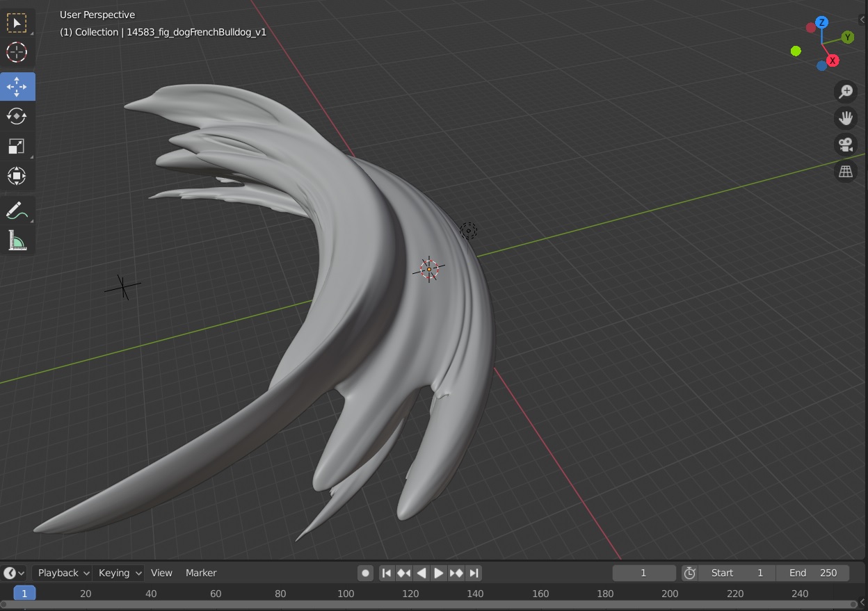Play the animation in reverse
868x611 pixels.
[x=421, y=573]
